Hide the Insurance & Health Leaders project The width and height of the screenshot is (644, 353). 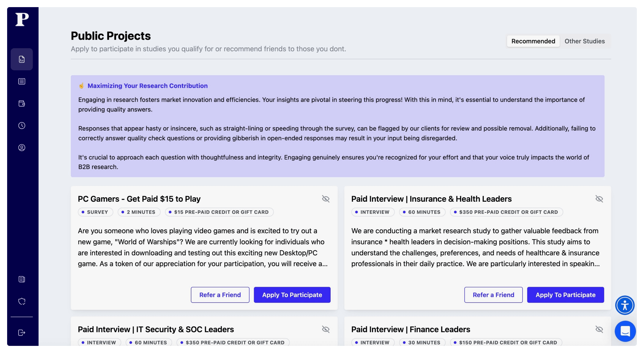tap(599, 199)
